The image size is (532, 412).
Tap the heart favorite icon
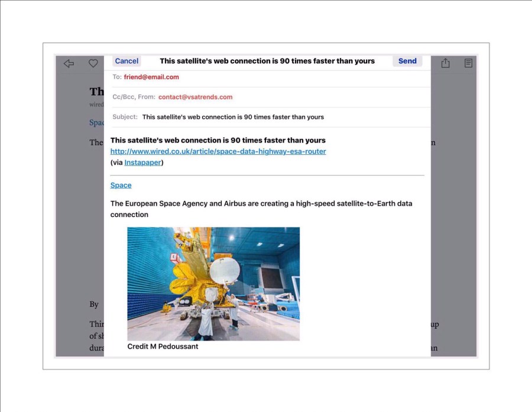[x=93, y=63]
